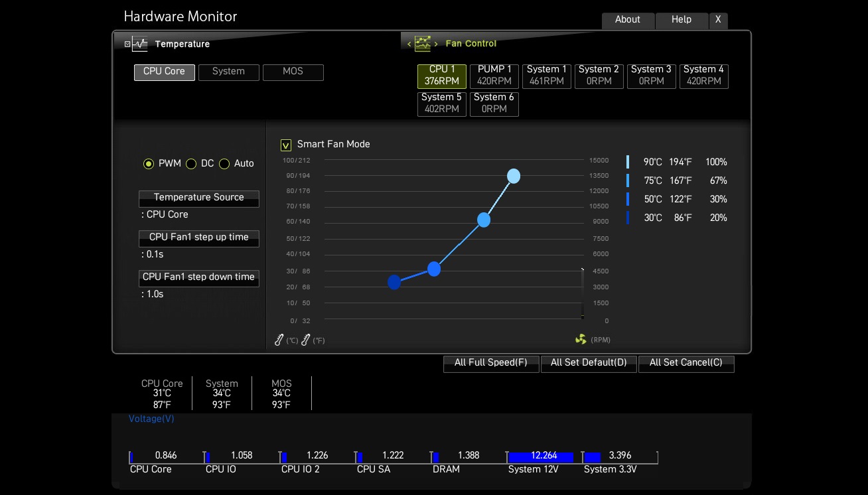This screenshot has width=868, height=495.
Task: Click the 67% fan speed value
Action: tap(719, 180)
